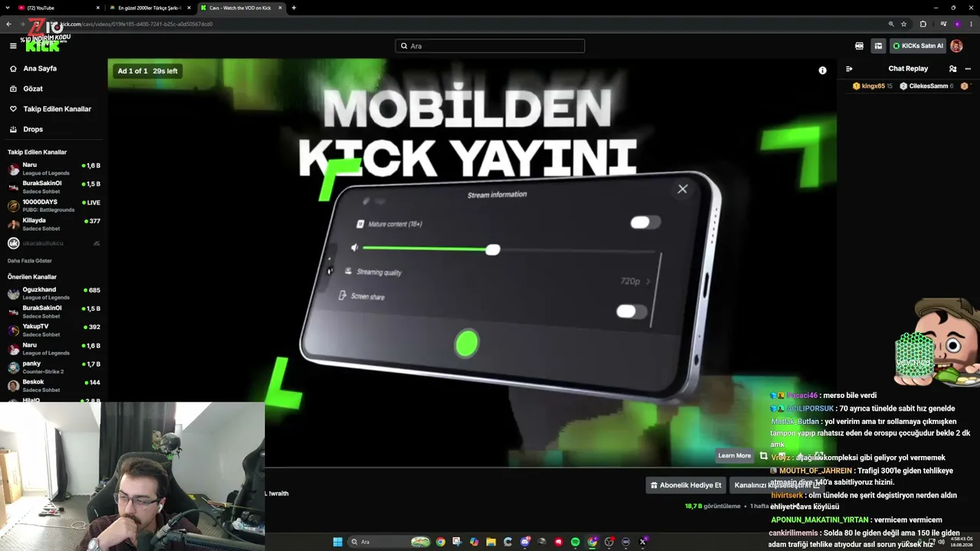Open browser extensions puzzle icon
Image resolution: width=980 pixels, height=551 pixels.
(923, 24)
